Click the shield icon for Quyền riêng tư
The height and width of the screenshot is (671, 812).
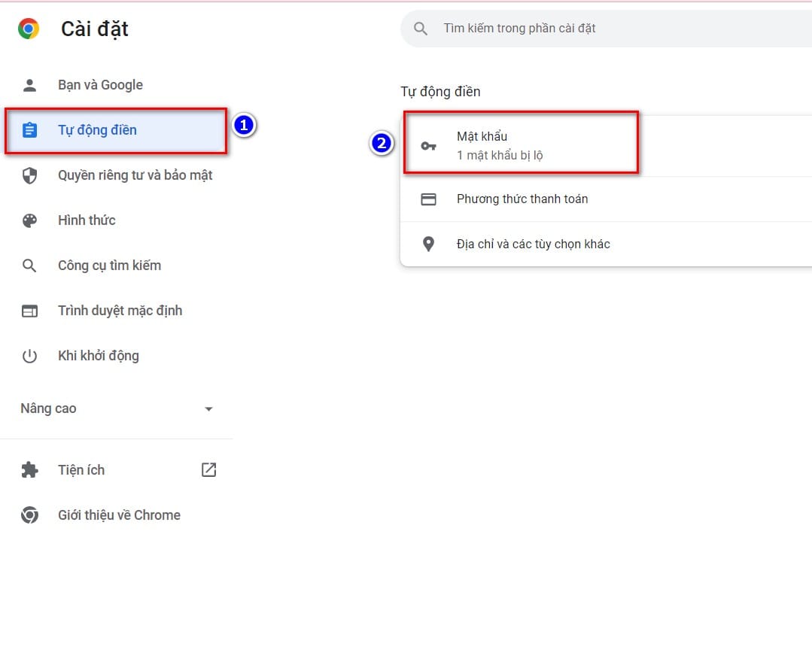[29, 175]
